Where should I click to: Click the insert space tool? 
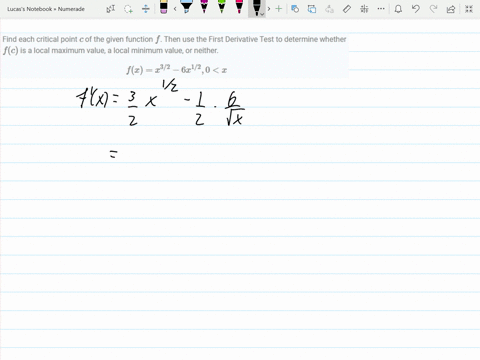pos(146,9)
